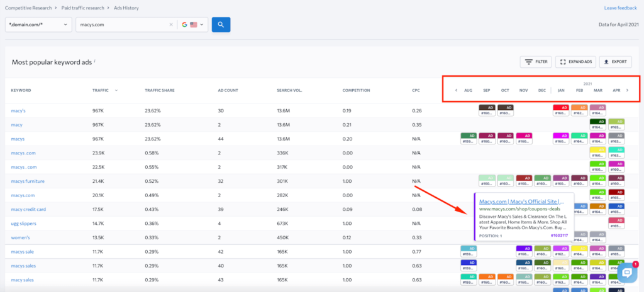Select the pink April ad for ugg slippers
Viewport: 644px width, 292px height.
point(616,223)
